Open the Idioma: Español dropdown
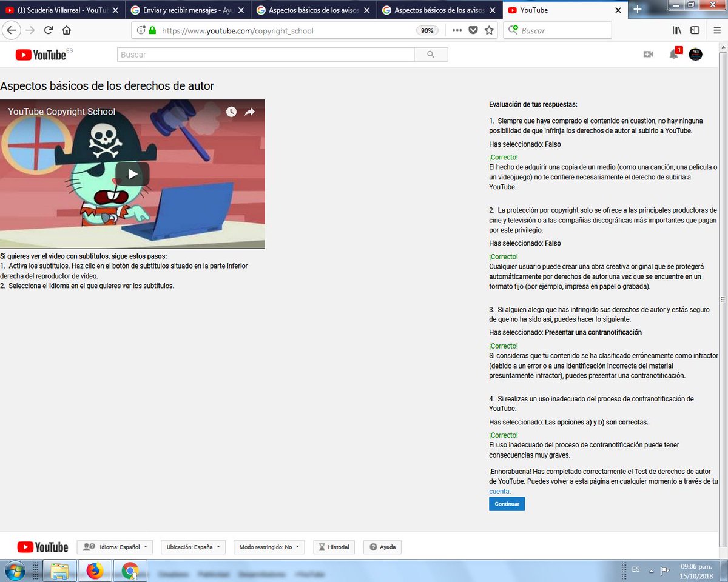The height and width of the screenshot is (582, 728). 115,547
